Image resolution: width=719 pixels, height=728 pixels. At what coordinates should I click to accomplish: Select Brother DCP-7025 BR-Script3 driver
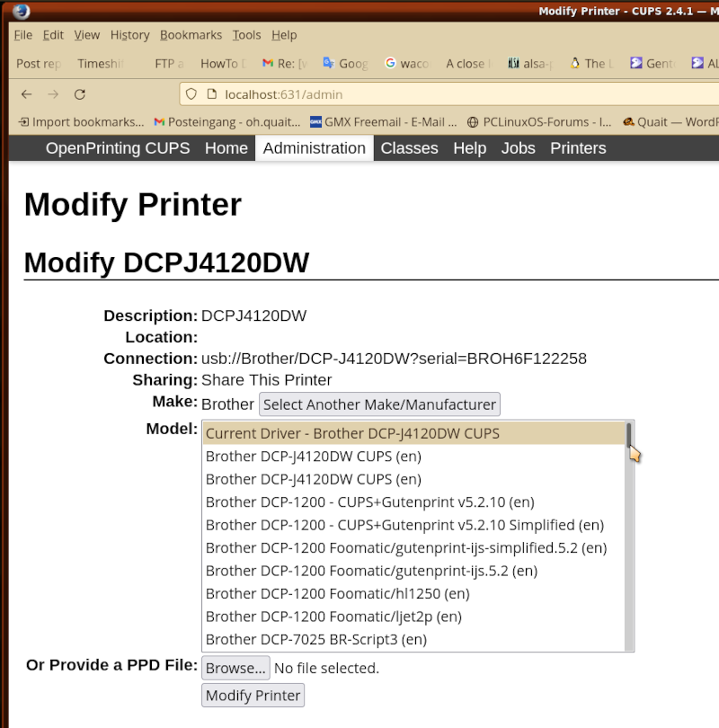pos(315,639)
